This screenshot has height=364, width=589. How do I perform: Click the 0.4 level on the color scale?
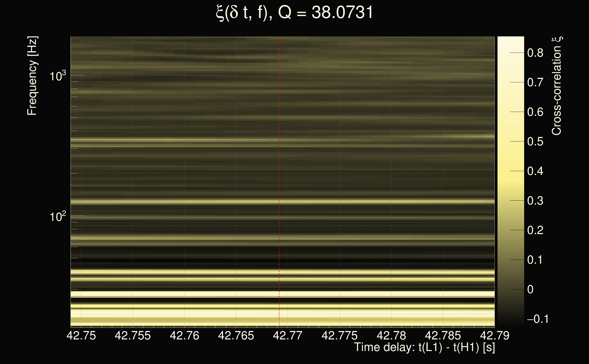[535, 171]
